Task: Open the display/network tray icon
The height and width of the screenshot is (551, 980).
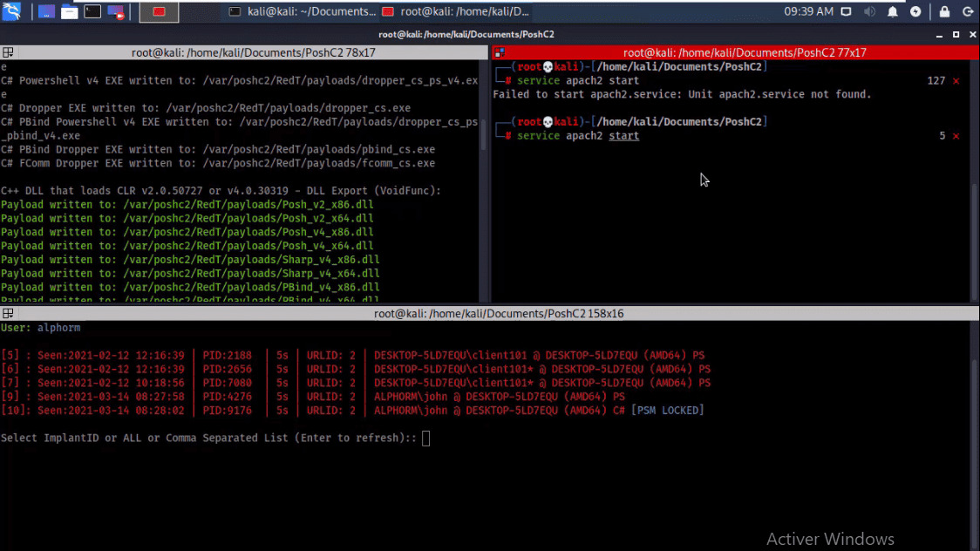Action: tap(846, 12)
